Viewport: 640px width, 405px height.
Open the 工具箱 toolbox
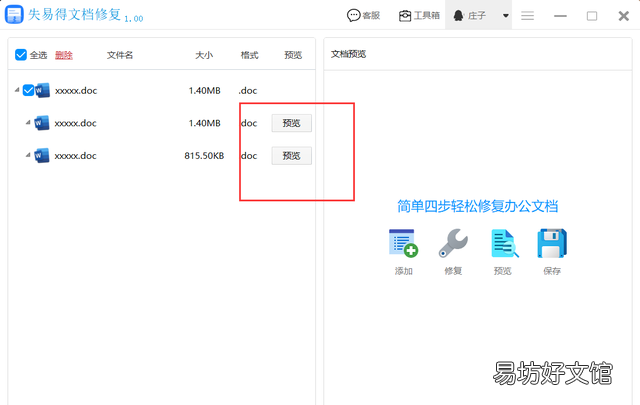tap(419, 16)
